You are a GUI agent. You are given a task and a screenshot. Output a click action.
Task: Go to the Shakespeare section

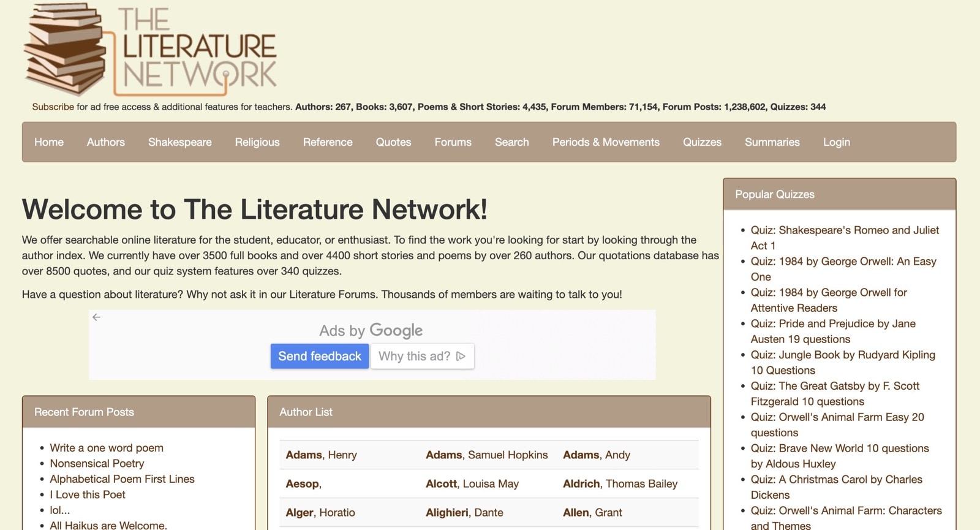click(x=179, y=142)
